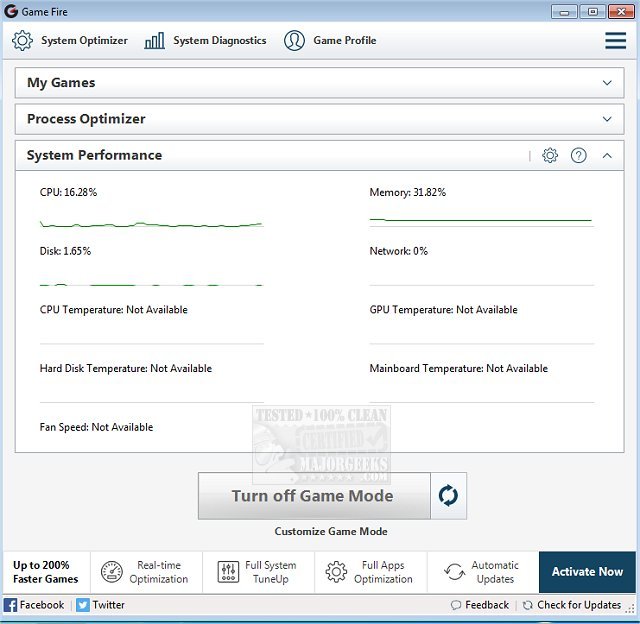Minimize the Game Fire window
The image size is (640, 624).
click(564, 12)
